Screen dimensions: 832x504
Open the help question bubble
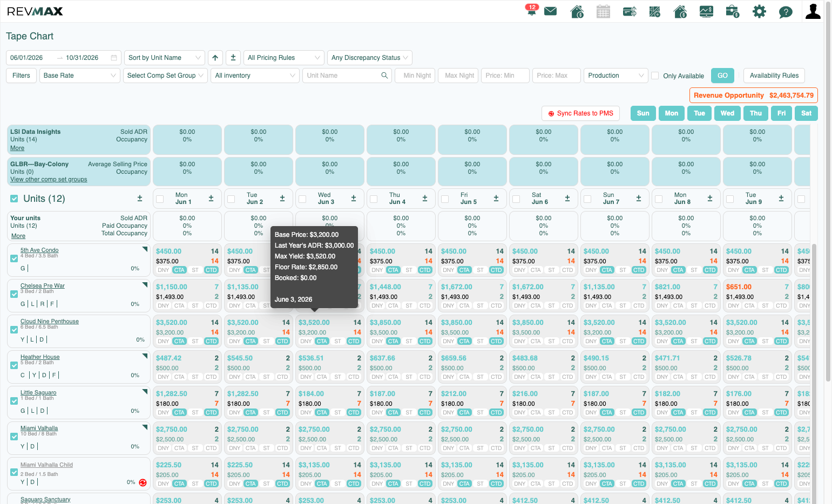click(786, 12)
